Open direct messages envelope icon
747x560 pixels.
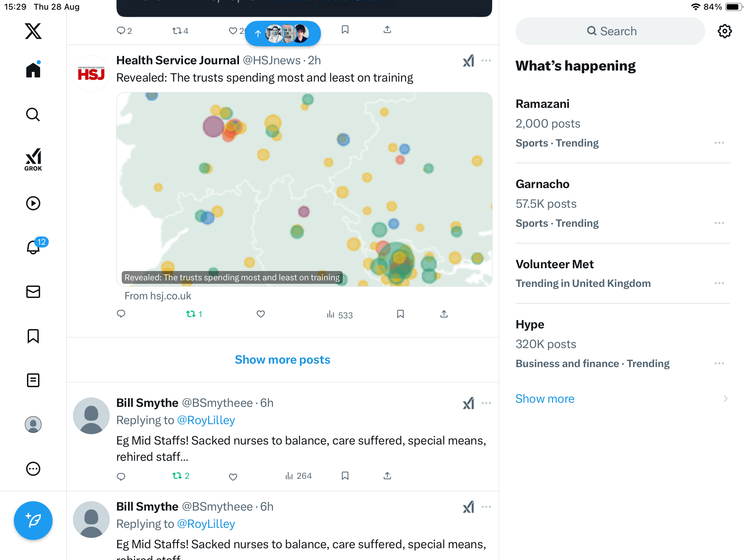click(33, 292)
